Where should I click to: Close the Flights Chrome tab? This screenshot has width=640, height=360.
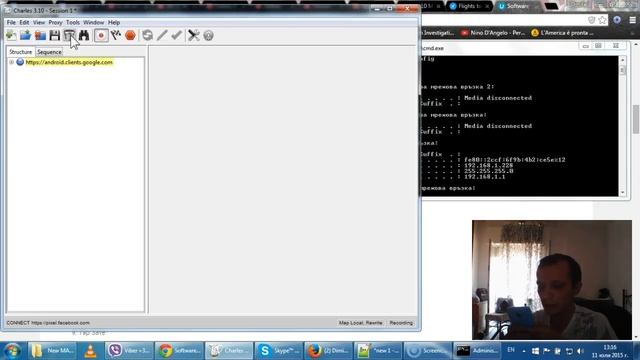[487, 6]
